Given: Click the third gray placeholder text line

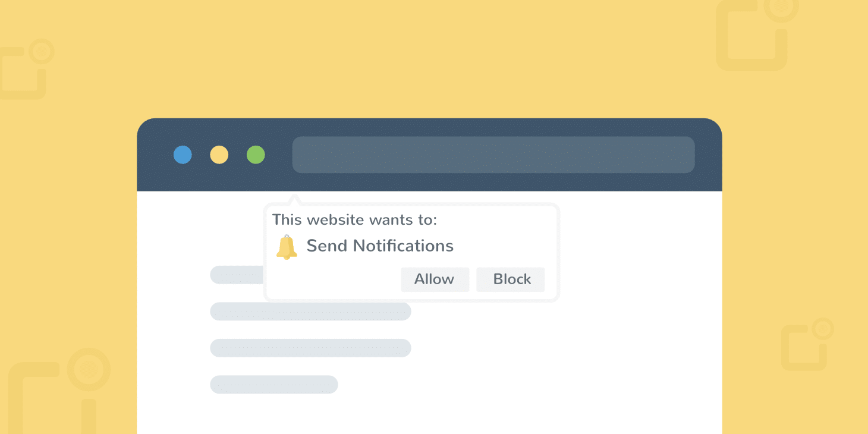Looking at the screenshot, I should tap(310, 348).
